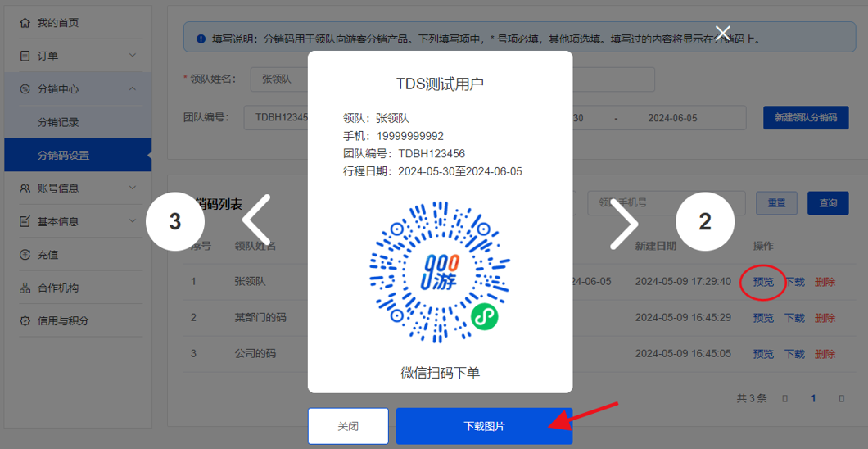Click the blue info icon in 填写说明 banner
868x449 pixels.
pyautogui.click(x=201, y=39)
